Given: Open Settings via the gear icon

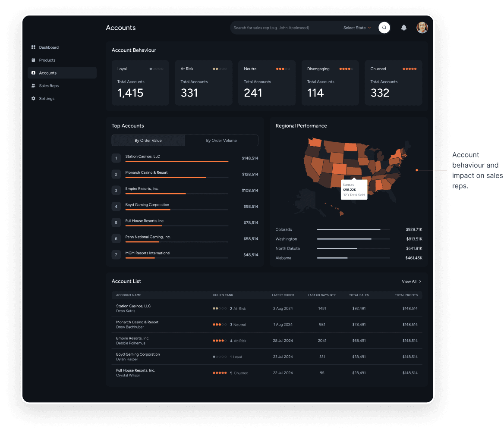Looking at the screenshot, I should coord(34,98).
